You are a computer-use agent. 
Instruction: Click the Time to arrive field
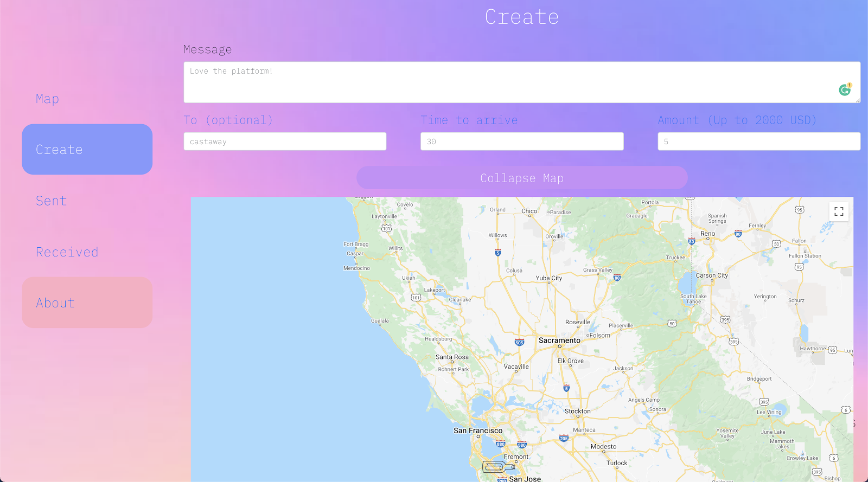[522, 142]
